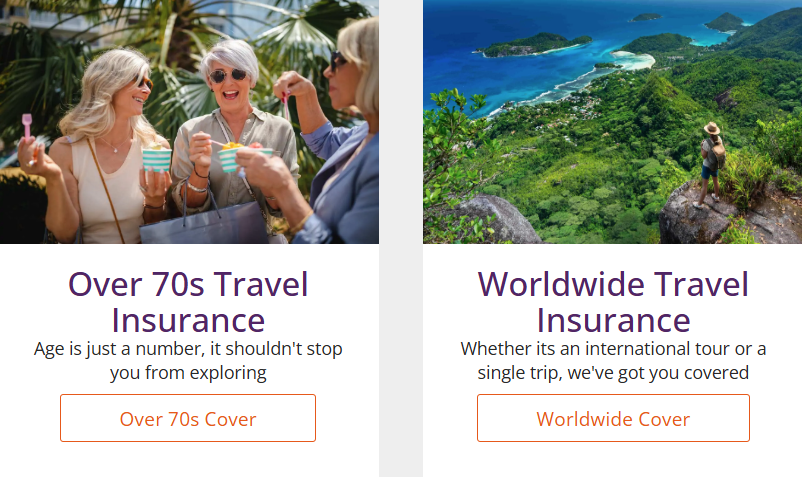Image resolution: width=802 pixels, height=477 pixels.
Task: Open the Worldwide Cover button
Action: pyautogui.click(x=613, y=418)
